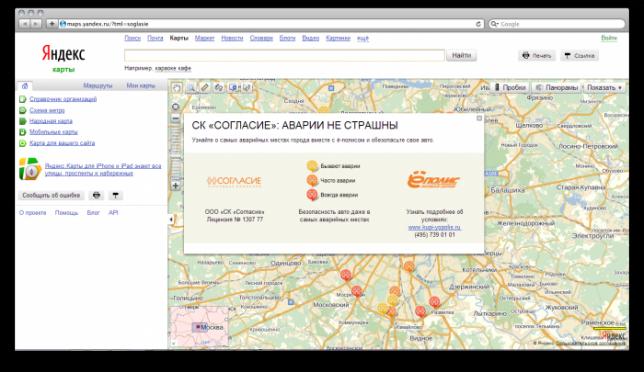Click the example link харьков кафе

point(173,68)
